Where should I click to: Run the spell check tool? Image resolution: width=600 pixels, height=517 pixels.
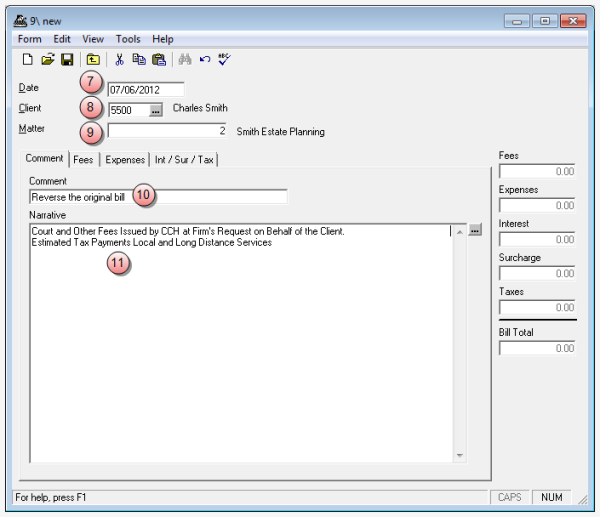[225, 60]
